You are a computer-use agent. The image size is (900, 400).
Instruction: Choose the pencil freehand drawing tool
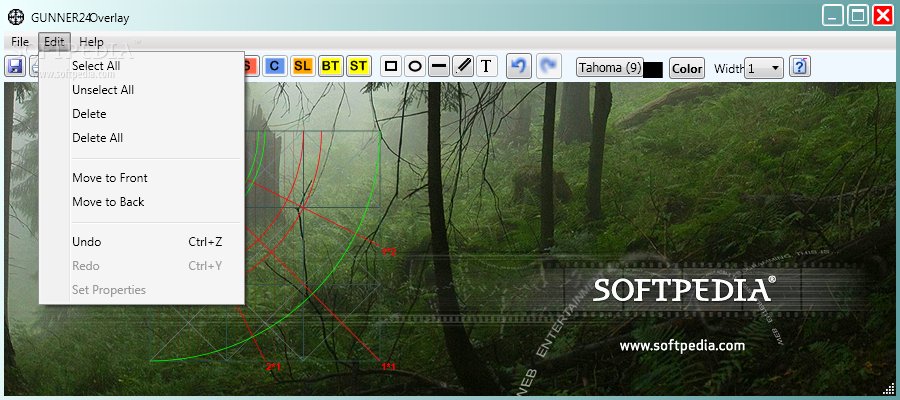463,67
